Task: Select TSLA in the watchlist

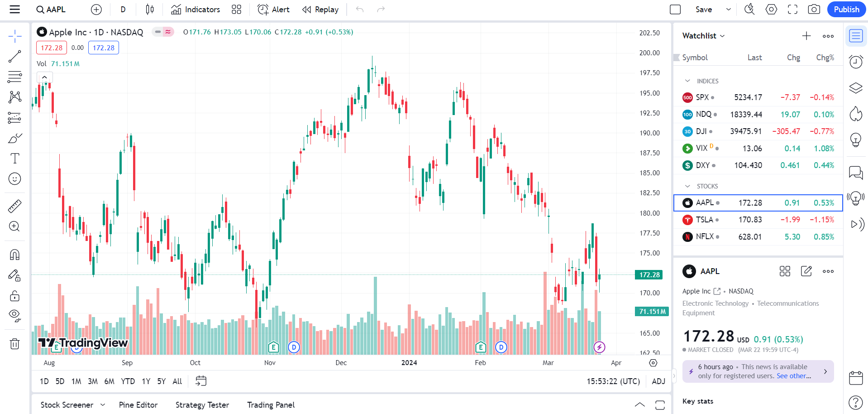Action: click(758, 220)
